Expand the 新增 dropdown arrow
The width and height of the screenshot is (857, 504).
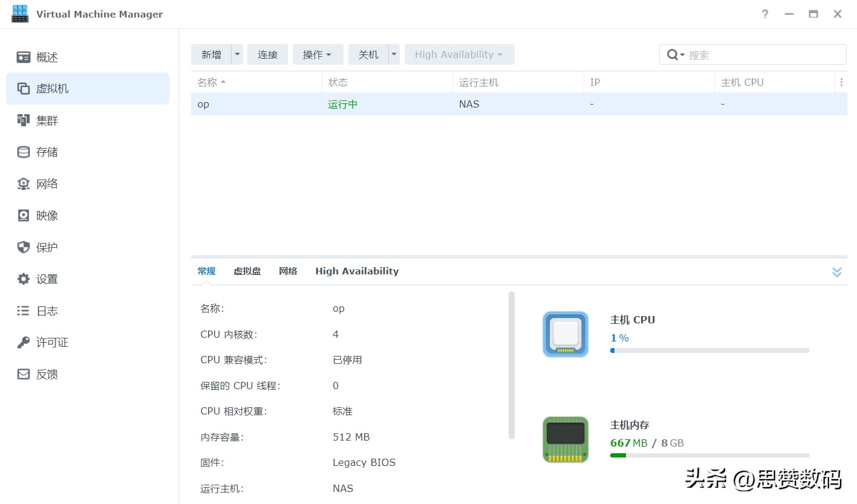click(x=237, y=54)
